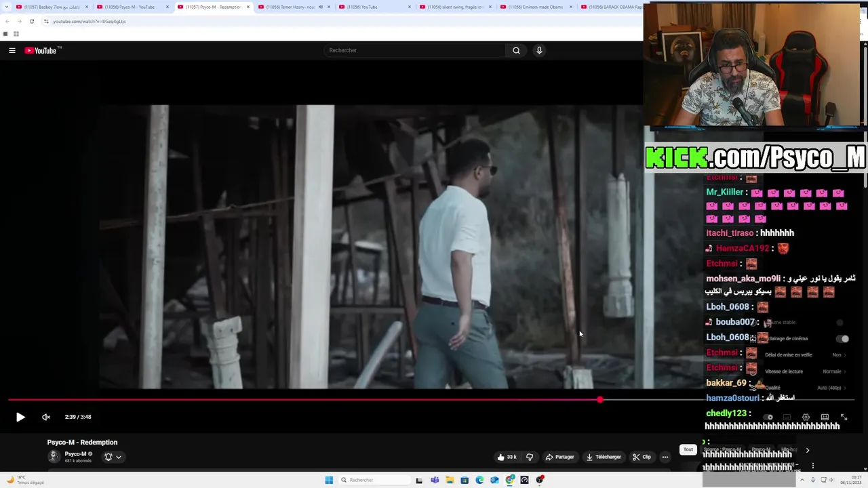Viewport: 868px width, 488px height.
Task: Show hidden system tray icons chevron
Action: pos(803,480)
